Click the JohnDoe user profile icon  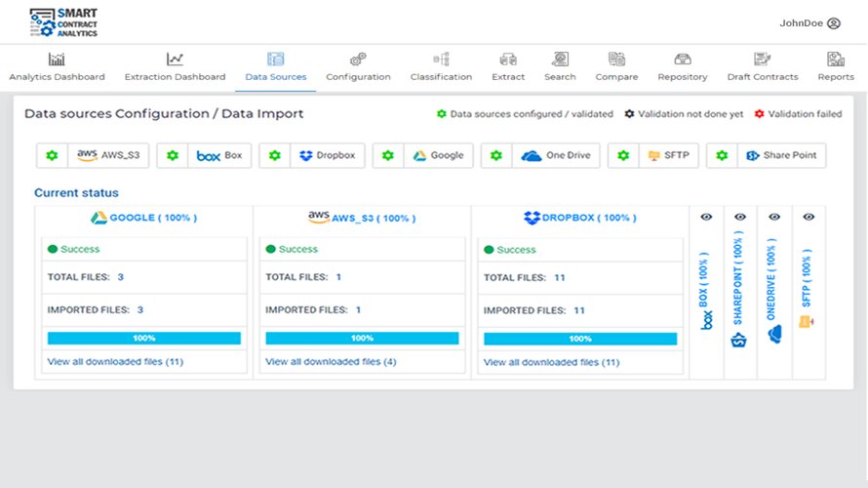coord(833,23)
